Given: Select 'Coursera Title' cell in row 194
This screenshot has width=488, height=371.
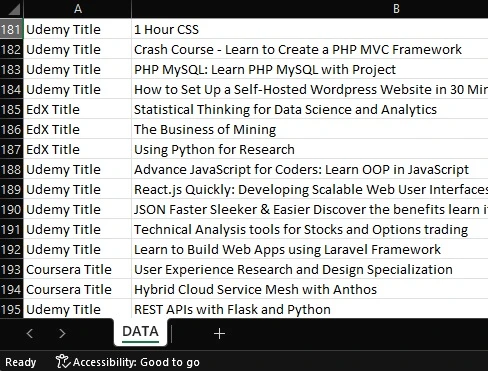Looking at the screenshot, I should 77,289.
